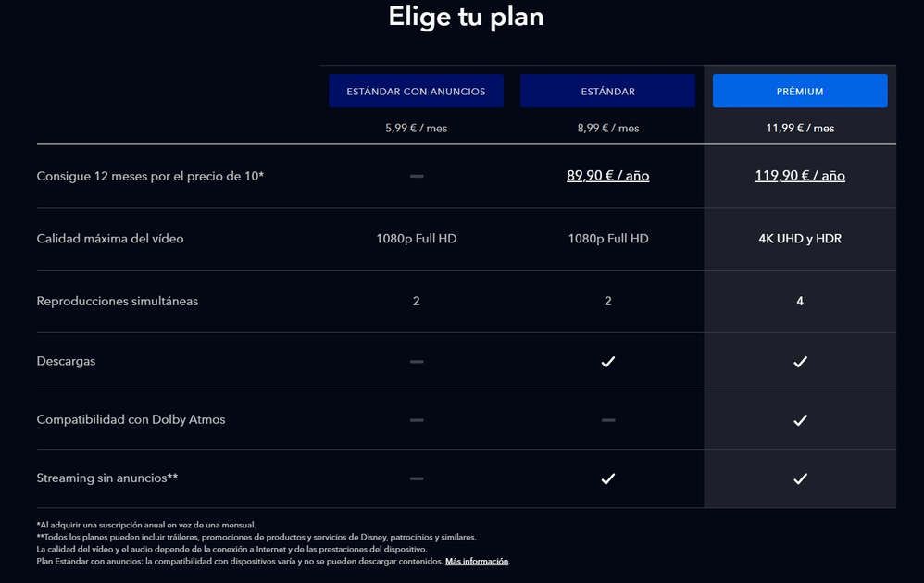This screenshot has width=924, height=583.
Task: Select the Estándar con anuncios plan button
Action: [416, 92]
